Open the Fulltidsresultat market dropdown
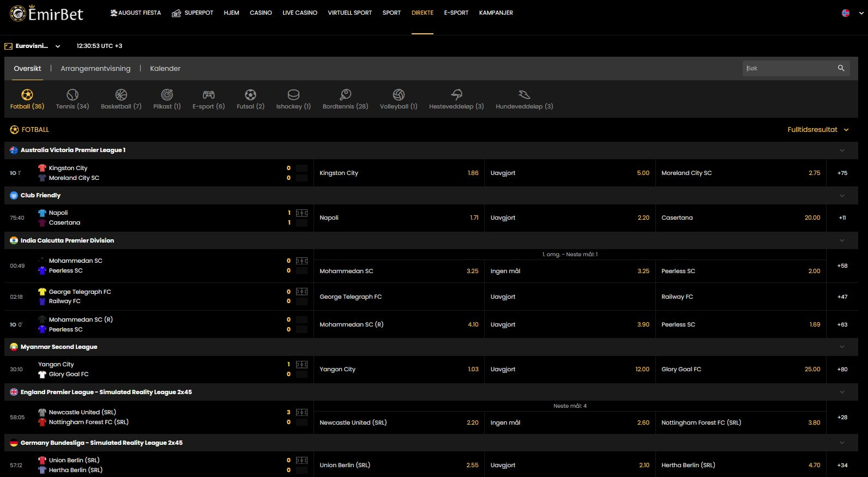Viewport: 868px width, 477px height. pos(818,130)
